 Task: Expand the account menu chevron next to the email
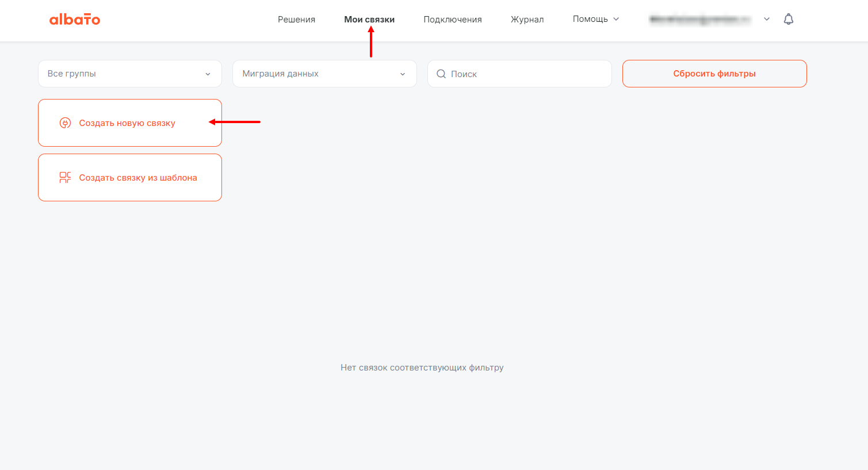(x=767, y=19)
